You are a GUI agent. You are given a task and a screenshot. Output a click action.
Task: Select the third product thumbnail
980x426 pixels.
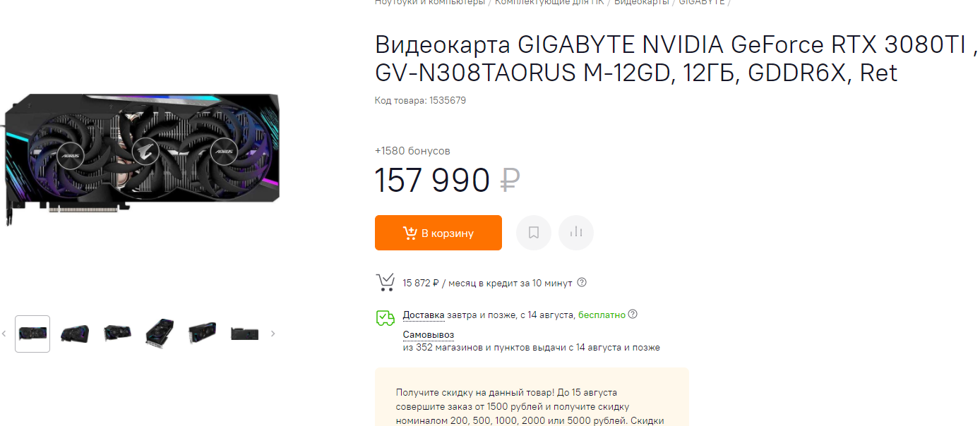pos(117,334)
